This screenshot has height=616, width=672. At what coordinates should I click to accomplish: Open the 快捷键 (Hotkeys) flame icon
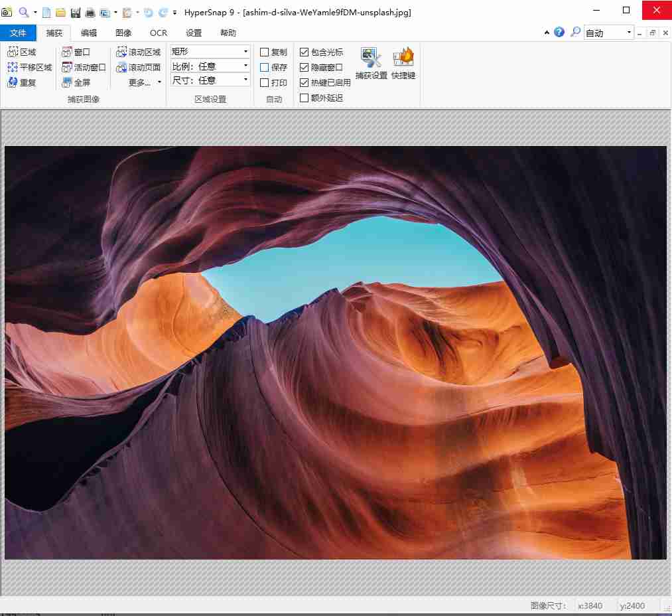point(403,58)
